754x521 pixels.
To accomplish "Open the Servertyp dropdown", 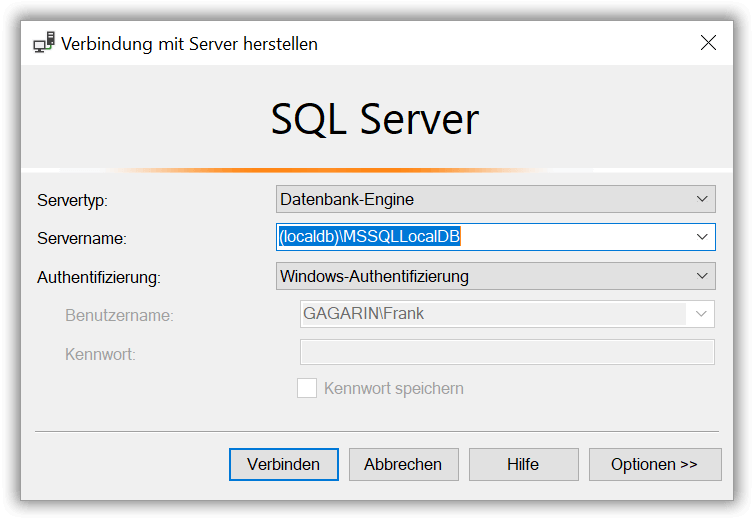I will tap(496, 199).
